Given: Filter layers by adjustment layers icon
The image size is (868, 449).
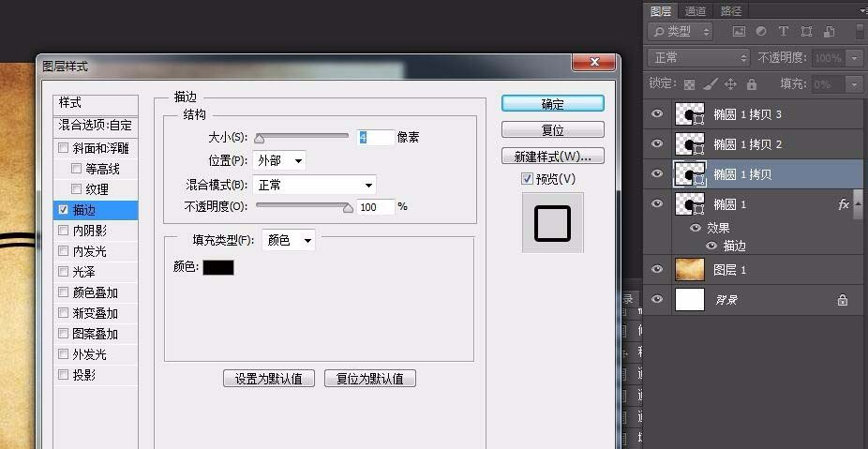Looking at the screenshot, I should tap(761, 32).
